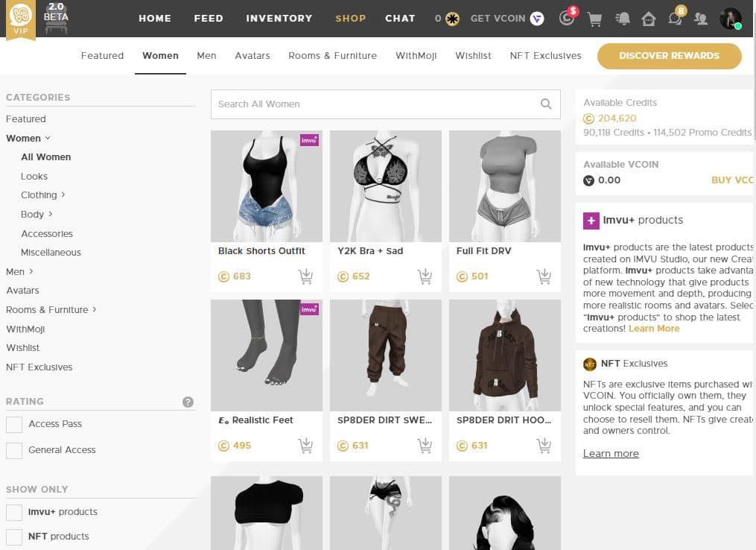Check the General Access checkbox
The width and height of the screenshot is (756, 550).
[14, 451]
